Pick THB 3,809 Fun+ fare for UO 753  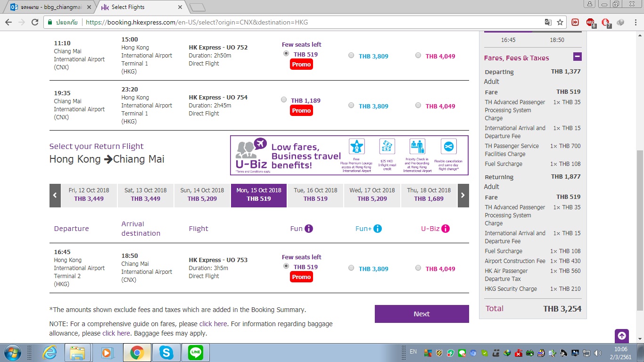351,268
